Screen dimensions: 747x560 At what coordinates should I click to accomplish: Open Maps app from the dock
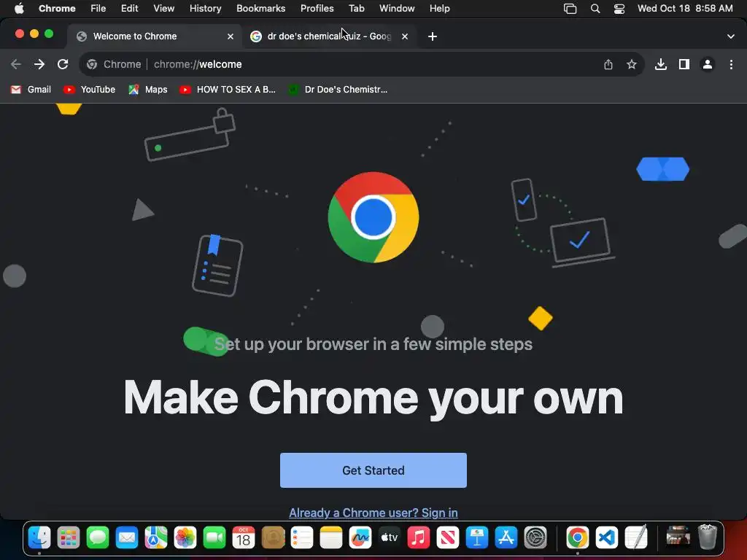pos(156,538)
